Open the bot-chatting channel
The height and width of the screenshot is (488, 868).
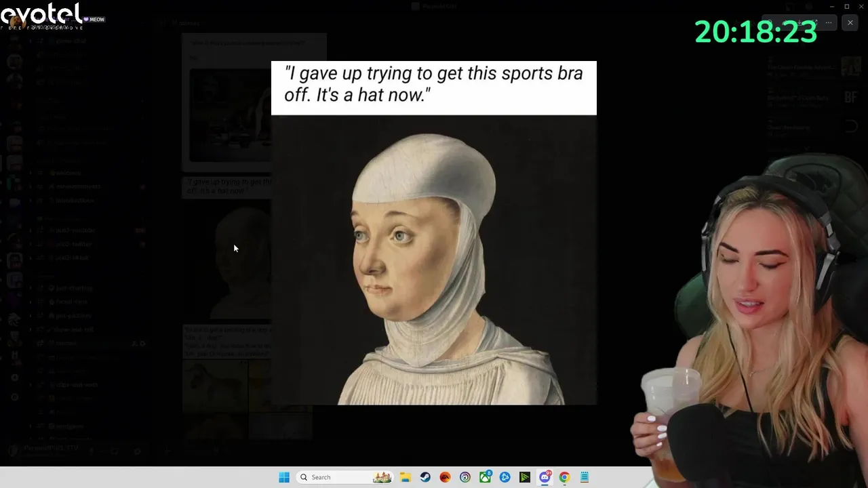coord(74,287)
